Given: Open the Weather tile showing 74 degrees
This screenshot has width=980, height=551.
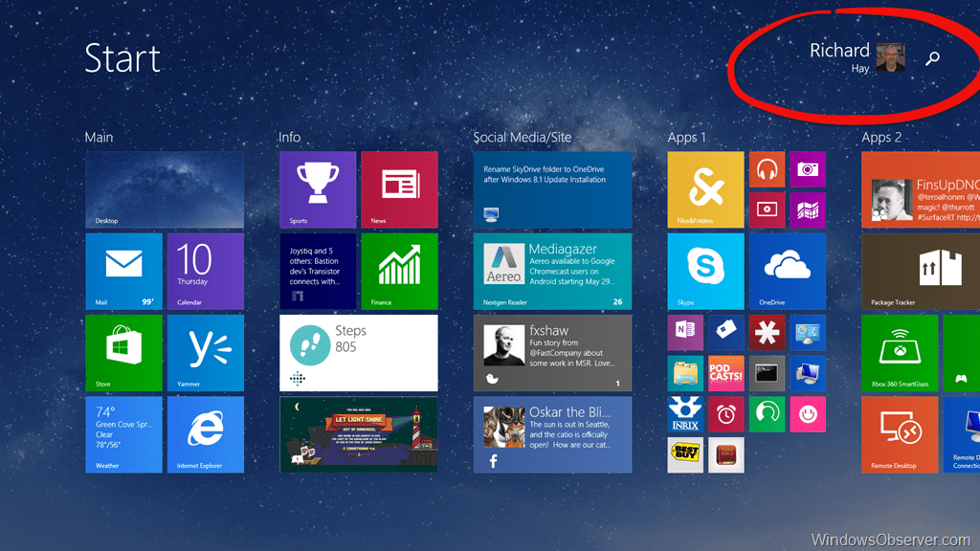Looking at the screenshot, I should (122, 435).
